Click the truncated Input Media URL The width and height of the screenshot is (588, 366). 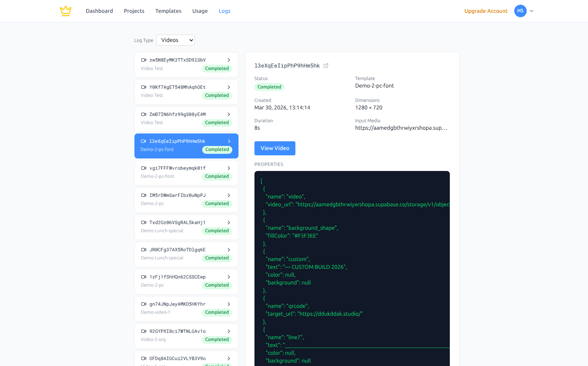[401, 128]
